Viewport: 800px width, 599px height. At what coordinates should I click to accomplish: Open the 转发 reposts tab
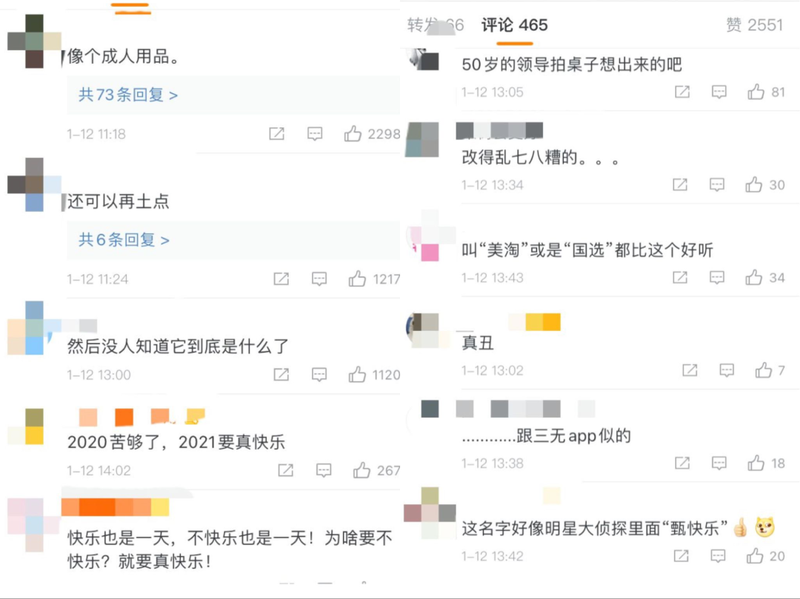435,25
